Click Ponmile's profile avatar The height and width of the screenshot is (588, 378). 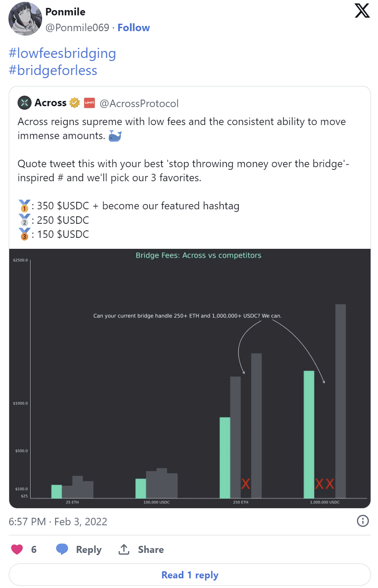point(25,19)
